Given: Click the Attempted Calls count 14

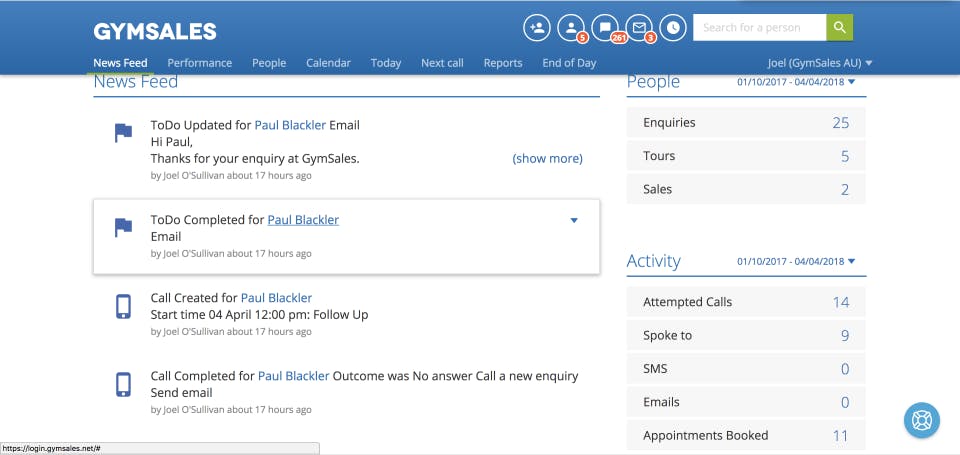Looking at the screenshot, I should 841,302.
